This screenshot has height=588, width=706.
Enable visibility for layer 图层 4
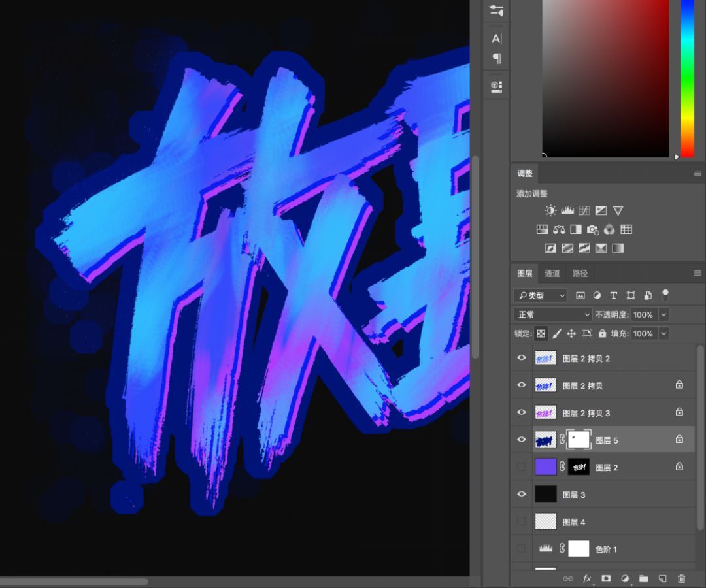point(521,521)
